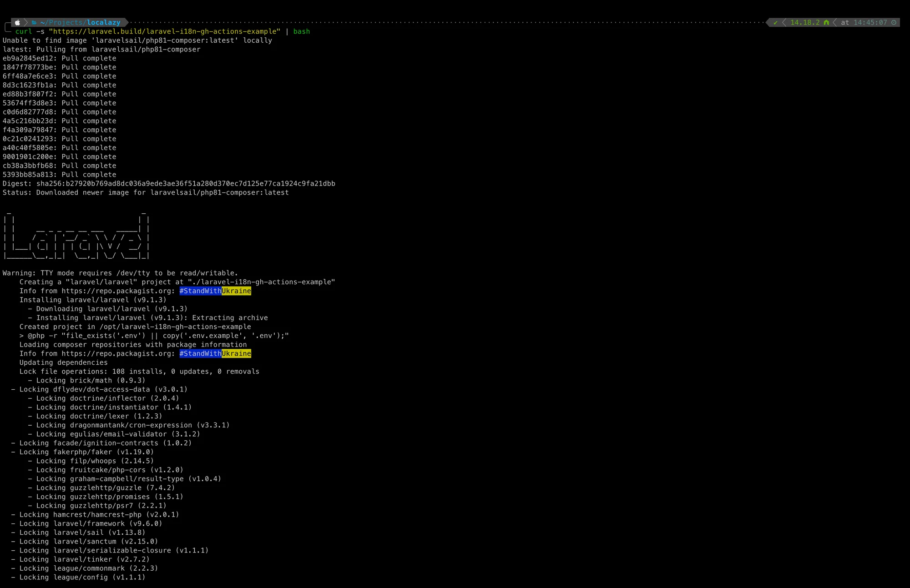910x588 pixels.
Task: Click the first #StandWith blue highlight
Action: (x=200, y=291)
